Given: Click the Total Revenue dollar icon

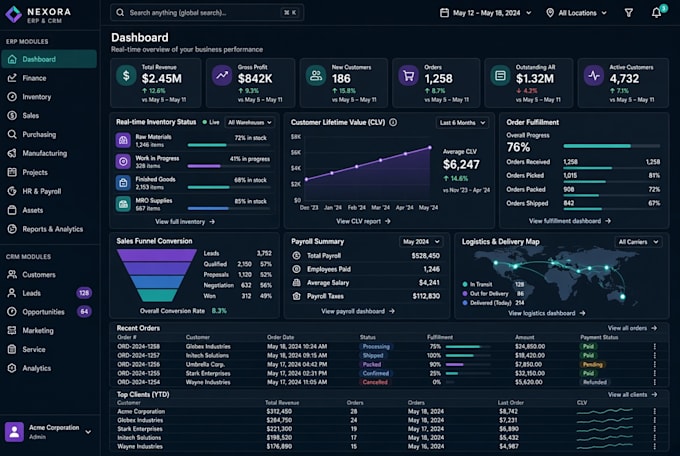Looking at the screenshot, I should [126, 76].
